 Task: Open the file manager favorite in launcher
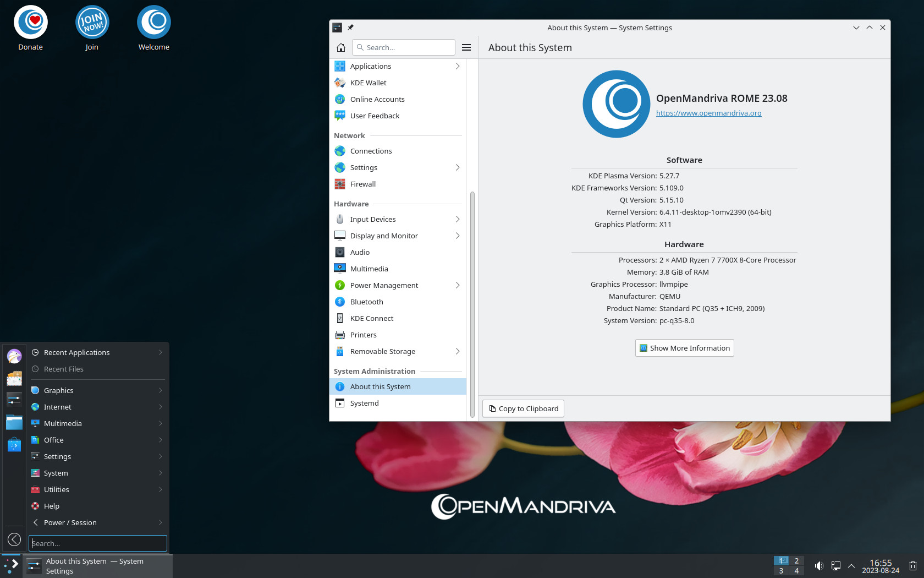pyautogui.click(x=14, y=422)
